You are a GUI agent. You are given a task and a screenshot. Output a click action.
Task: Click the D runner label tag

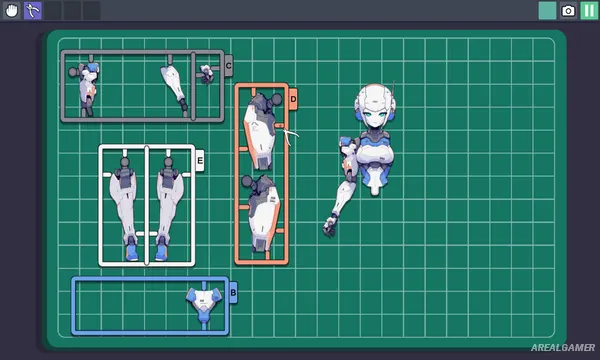(293, 99)
